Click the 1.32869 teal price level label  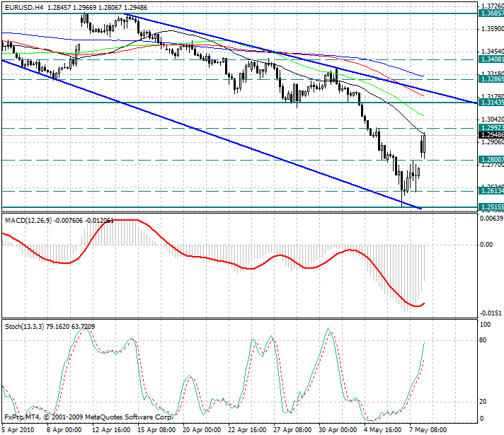tap(491, 79)
